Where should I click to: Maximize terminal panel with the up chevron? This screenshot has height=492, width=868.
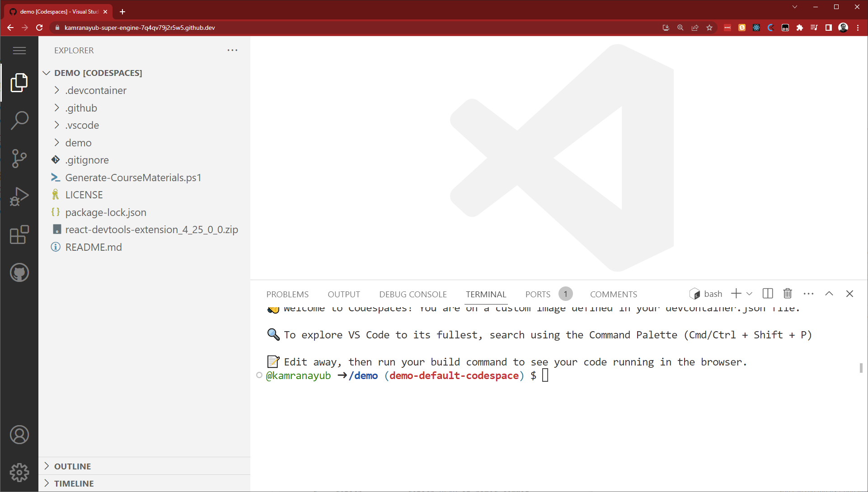pos(829,294)
